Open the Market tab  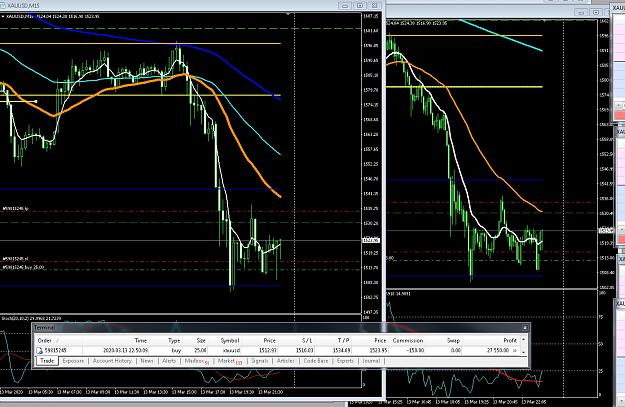pyautogui.click(x=230, y=361)
